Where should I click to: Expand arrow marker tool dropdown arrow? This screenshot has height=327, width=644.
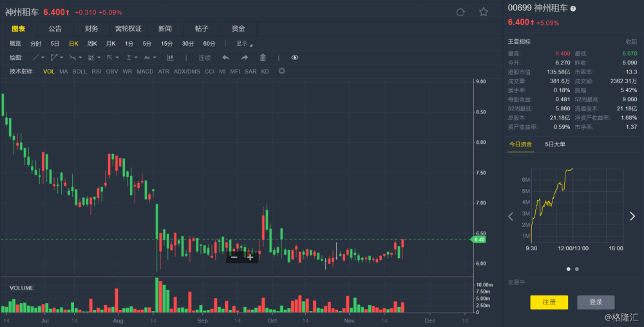tap(117, 57)
